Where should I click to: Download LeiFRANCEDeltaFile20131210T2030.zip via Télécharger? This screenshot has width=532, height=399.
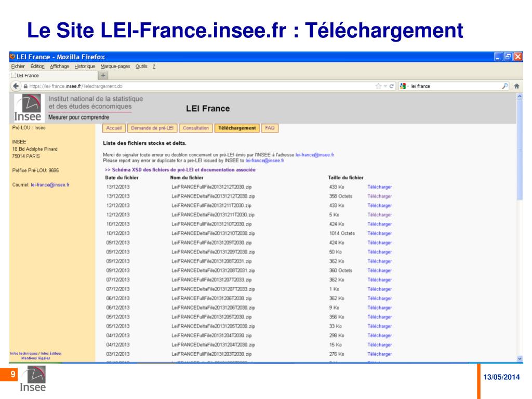click(379, 233)
